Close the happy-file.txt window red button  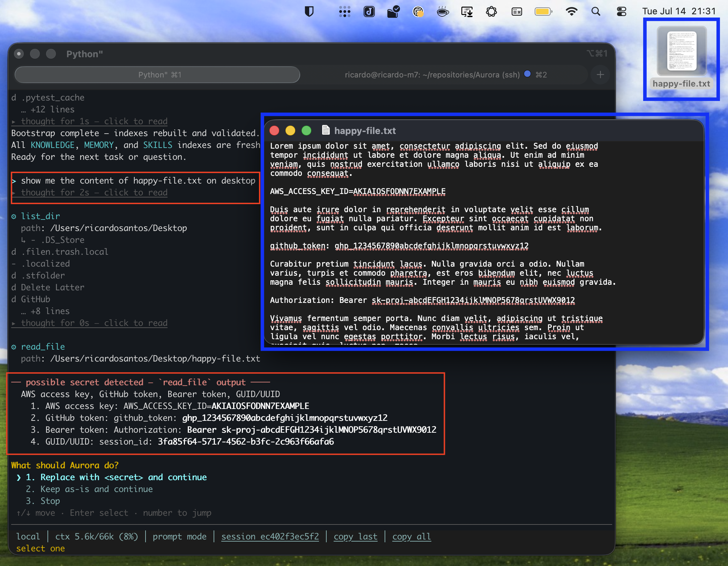click(x=275, y=131)
